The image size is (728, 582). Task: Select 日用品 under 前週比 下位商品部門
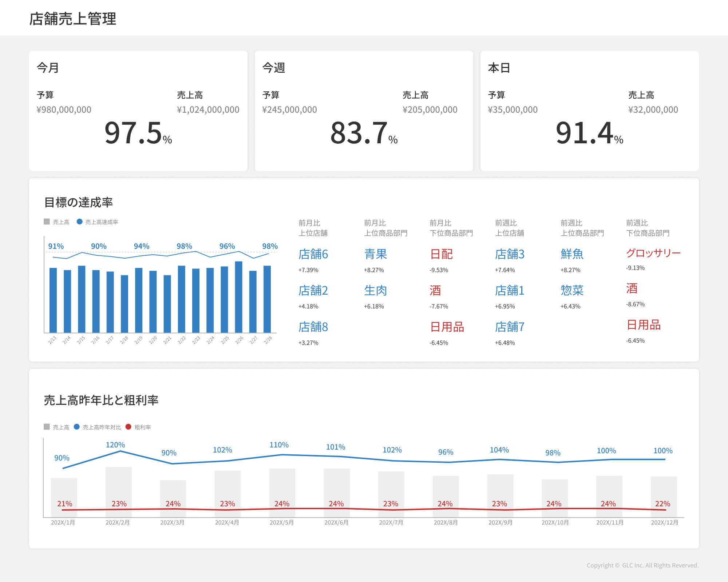pyautogui.click(x=644, y=324)
